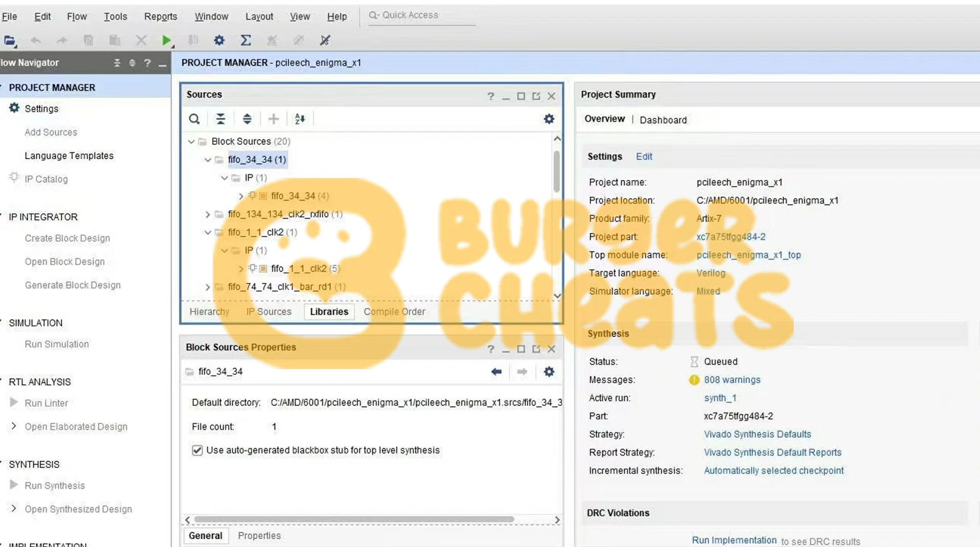Viewport: 980px width, 547px height.
Task: Click Collapse All icon in Sources toolbar
Action: click(x=220, y=119)
